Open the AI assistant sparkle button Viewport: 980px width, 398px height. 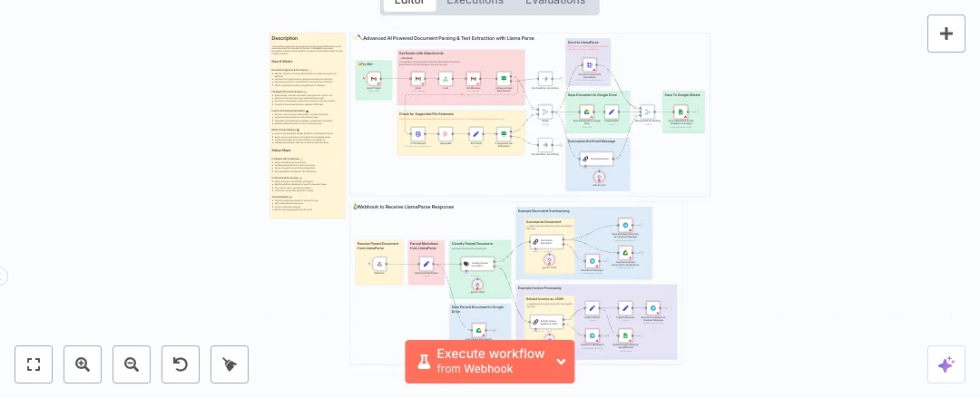click(x=946, y=364)
